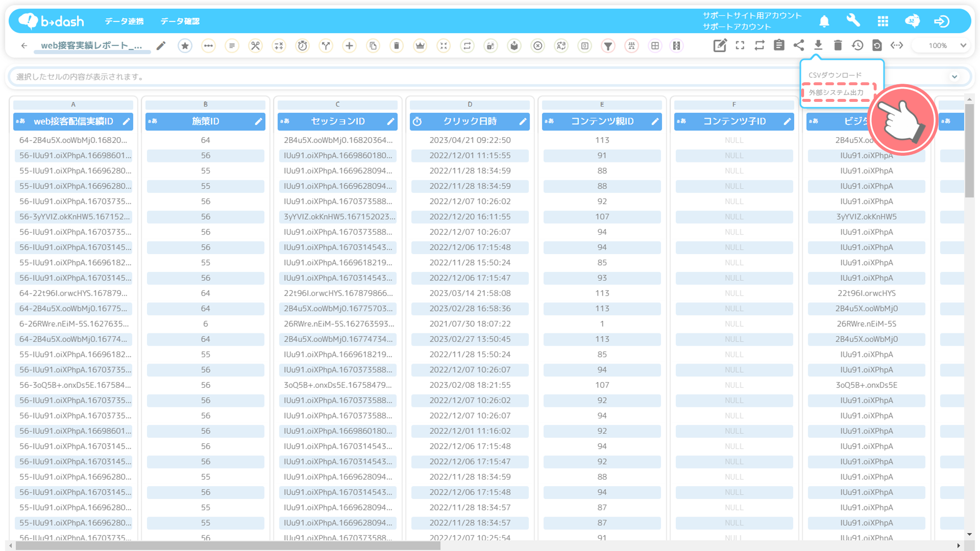Screen dimensions: 980x551
Task: Select cell 2021/07/30 18:07:22
Action: coord(470,324)
